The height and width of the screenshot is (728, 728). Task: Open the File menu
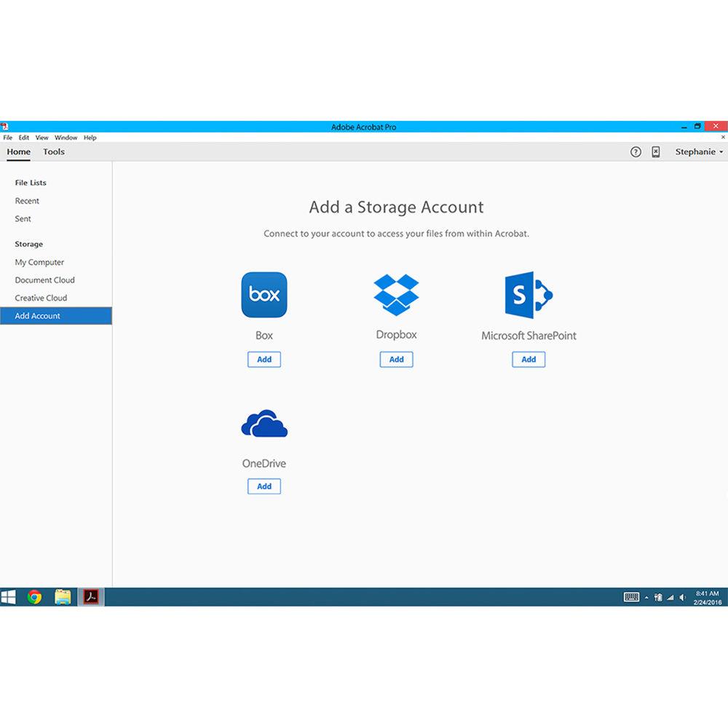(x=8, y=138)
